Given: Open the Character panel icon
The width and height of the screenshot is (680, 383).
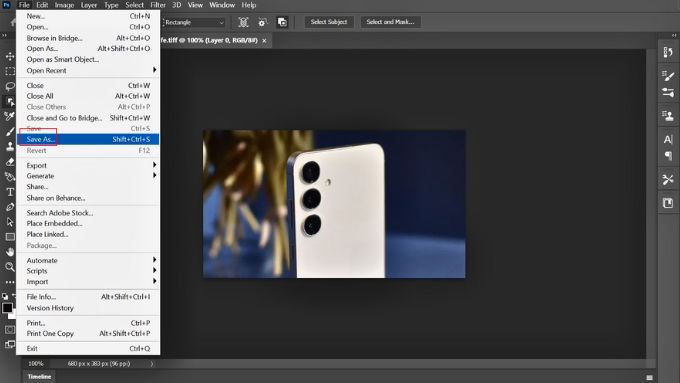Looking at the screenshot, I should pyautogui.click(x=668, y=139).
